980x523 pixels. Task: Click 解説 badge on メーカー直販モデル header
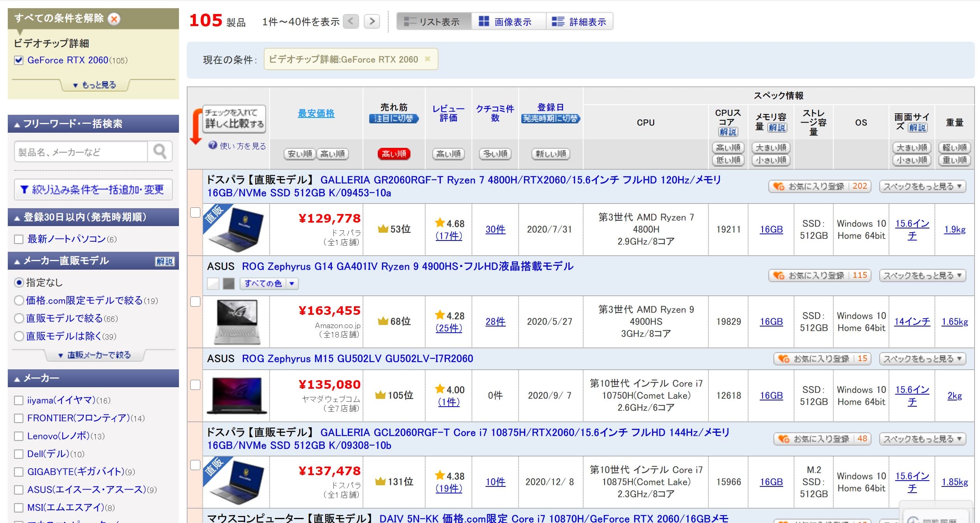(165, 261)
